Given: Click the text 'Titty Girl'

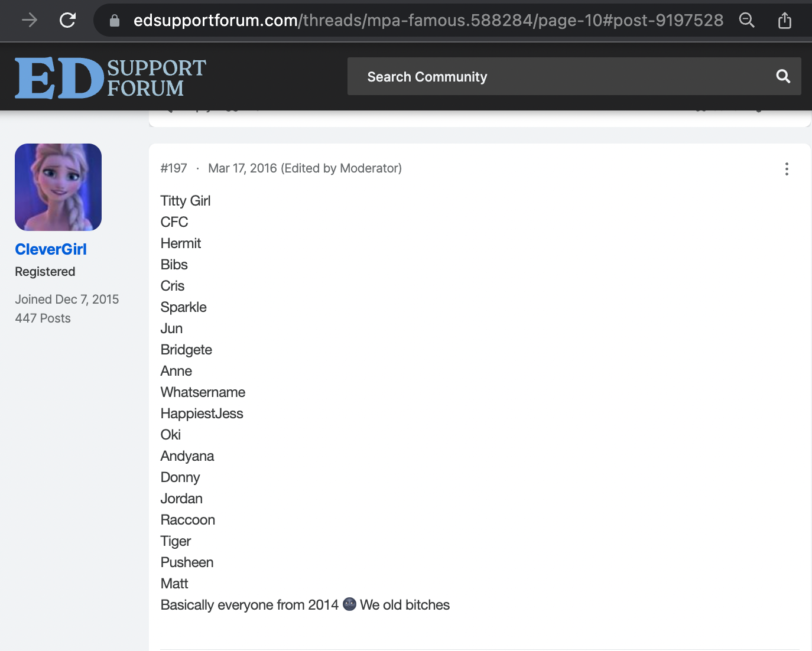Looking at the screenshot, I should (186, 201).
